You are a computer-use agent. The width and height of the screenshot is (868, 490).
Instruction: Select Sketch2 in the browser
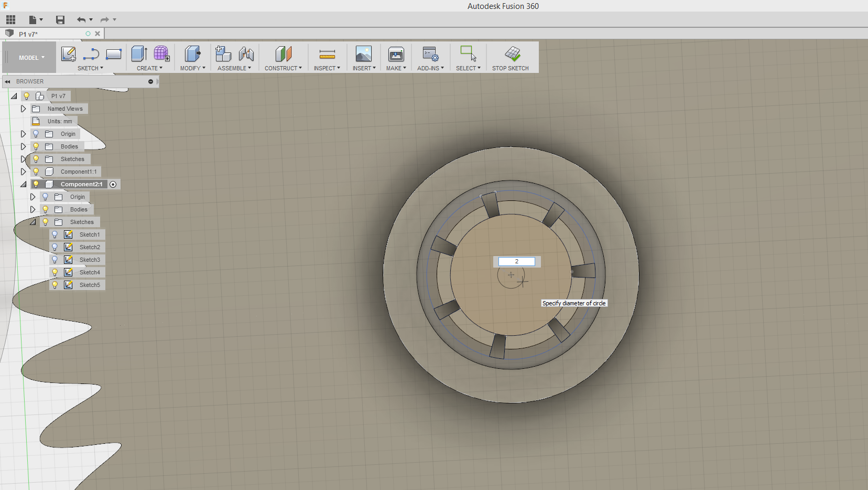[90, 247]
